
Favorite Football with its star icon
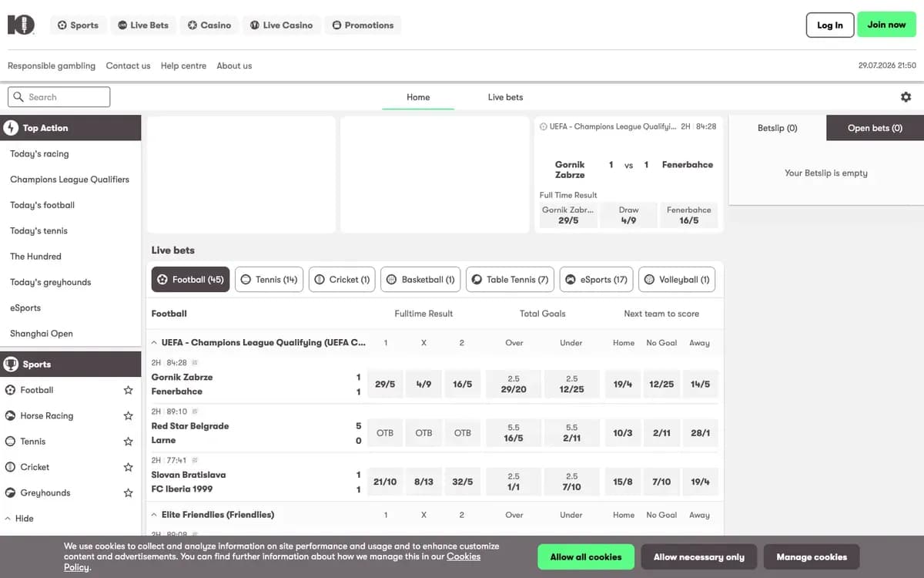129,390
